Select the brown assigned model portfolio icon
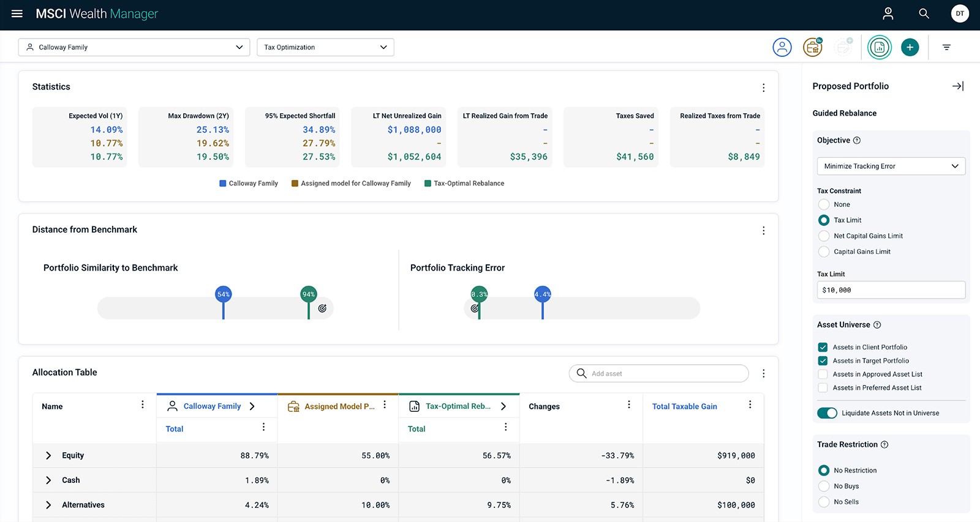Viewport: 980px width, 522px height. [813, 47]
